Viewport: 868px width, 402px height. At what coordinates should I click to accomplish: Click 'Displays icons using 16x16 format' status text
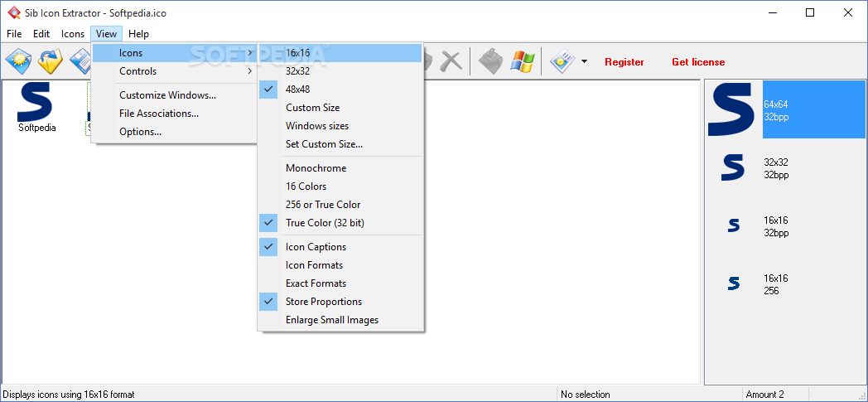(69, 395)
